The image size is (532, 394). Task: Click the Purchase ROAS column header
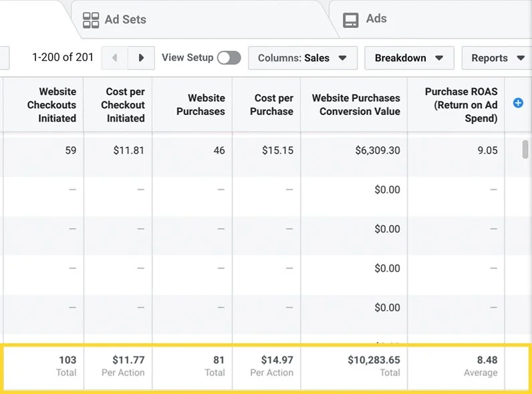(461, 105)
